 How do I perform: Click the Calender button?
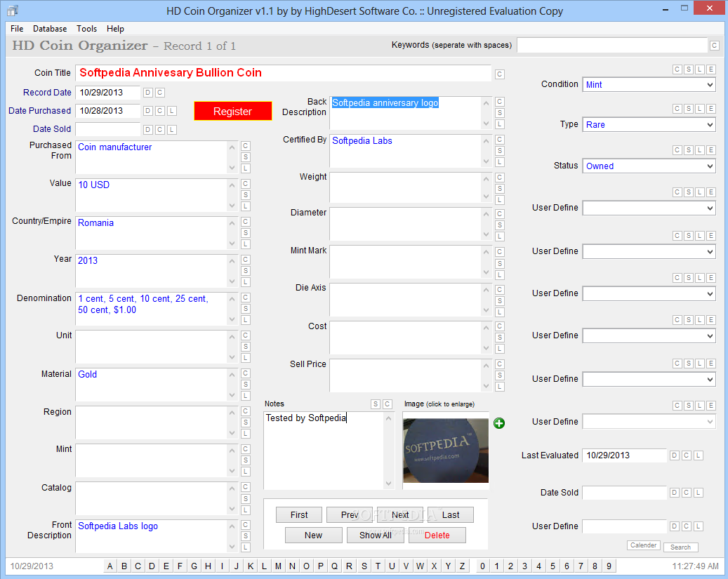tap(644, 545)
